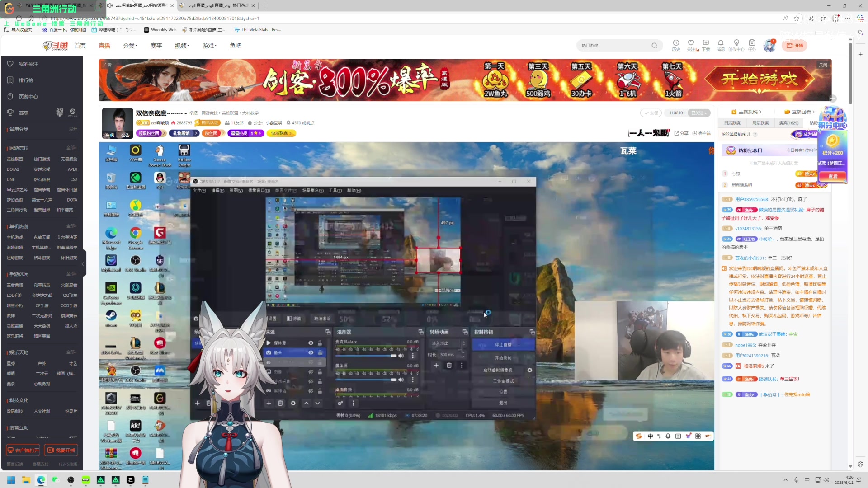Image resolution: width=868 pixels, height=488 pixels.
Task: Open the 淡入淡出 transition dropdown in OBS
Action: [x=447, y=343]
